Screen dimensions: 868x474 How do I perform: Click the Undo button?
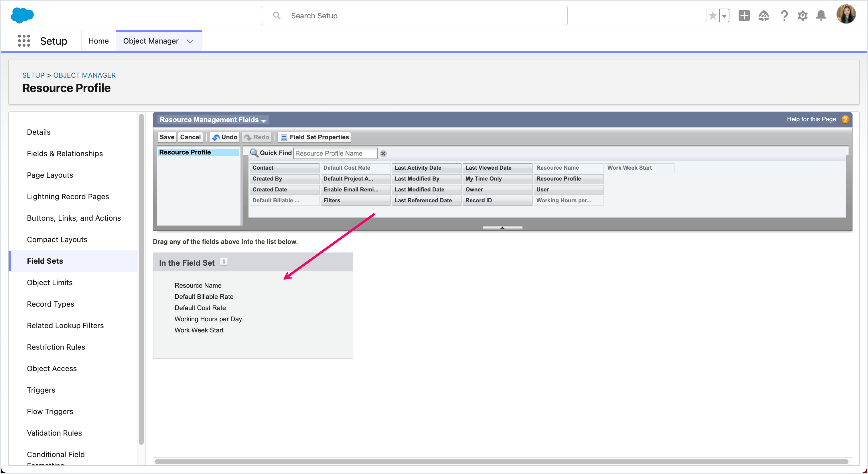click(224, 137)
